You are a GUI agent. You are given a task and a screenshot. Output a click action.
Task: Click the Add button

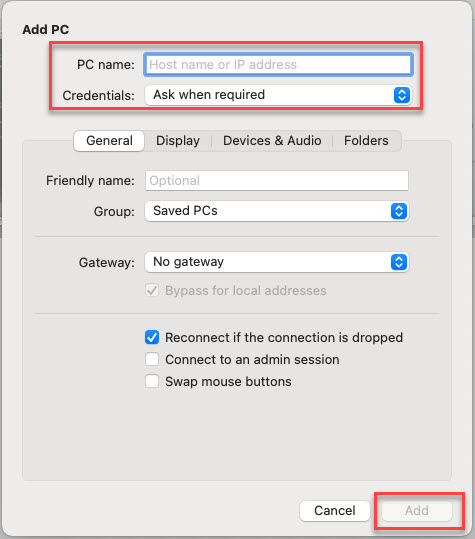tap(417, 510)
